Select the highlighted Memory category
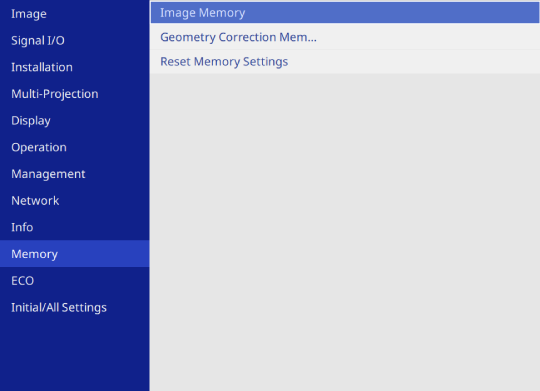Viewport: 540px width, 391px height. click(74, 254)
